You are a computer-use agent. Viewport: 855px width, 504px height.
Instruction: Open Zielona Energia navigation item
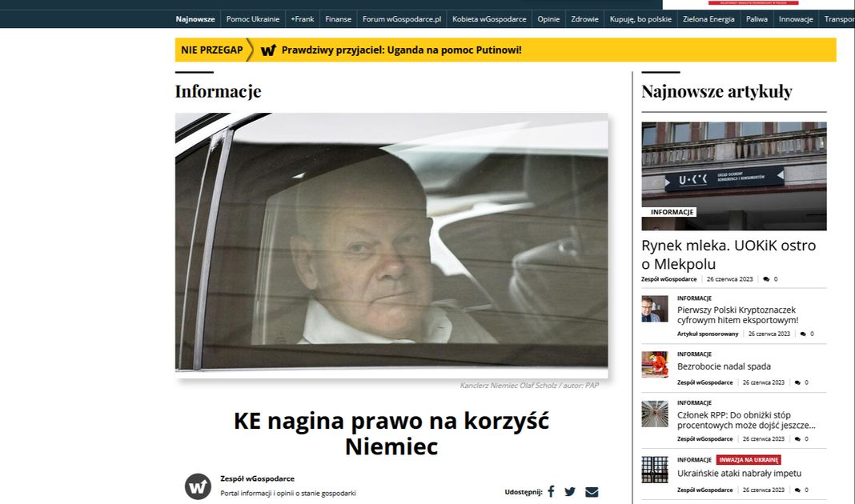tap(708, 19)
